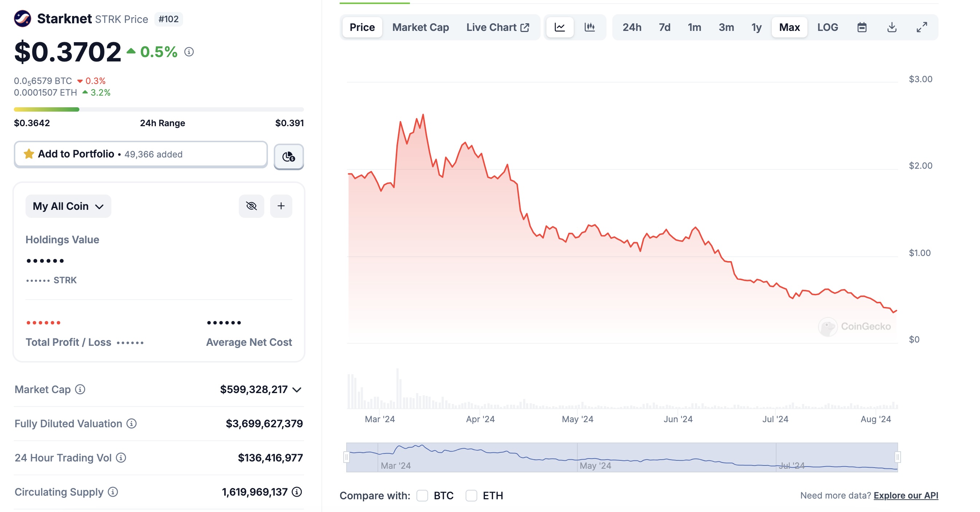Open the Explore our API link

905,495
